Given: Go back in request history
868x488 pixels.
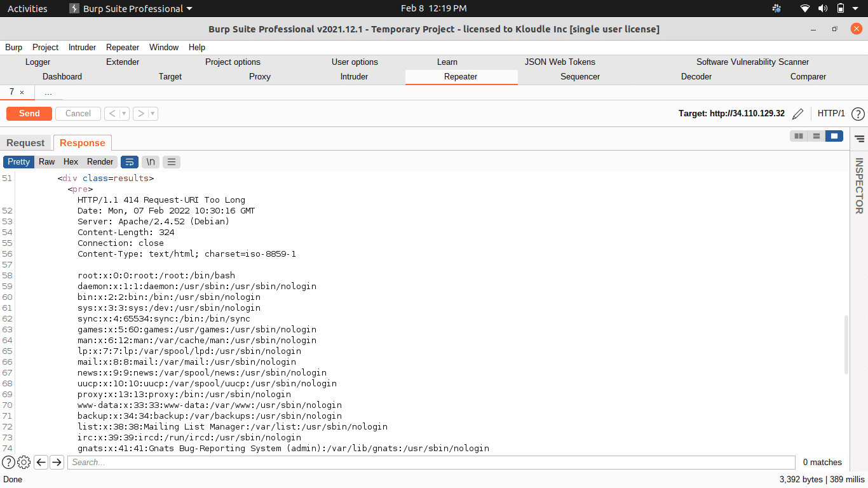Looking at the screenshot, I should tap(112, 114).
